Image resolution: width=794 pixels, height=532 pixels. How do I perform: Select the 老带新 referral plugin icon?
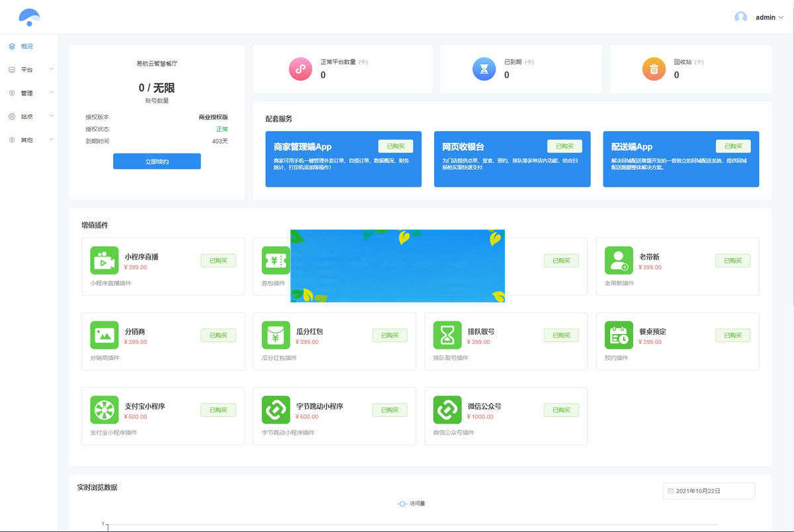619,261
